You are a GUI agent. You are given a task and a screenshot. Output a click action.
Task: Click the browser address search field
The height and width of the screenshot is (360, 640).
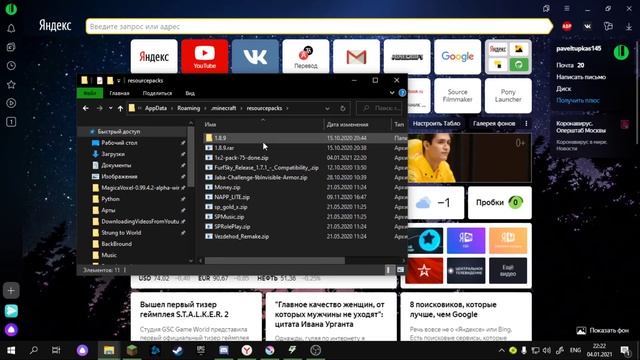tap(318, 27)
